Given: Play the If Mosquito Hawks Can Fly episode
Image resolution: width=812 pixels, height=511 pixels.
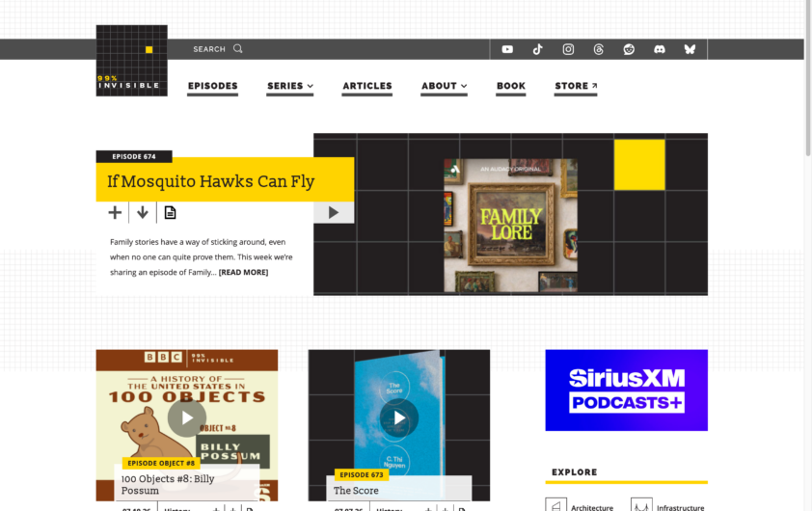Looking at the screenshot, I should pos(334,212).
